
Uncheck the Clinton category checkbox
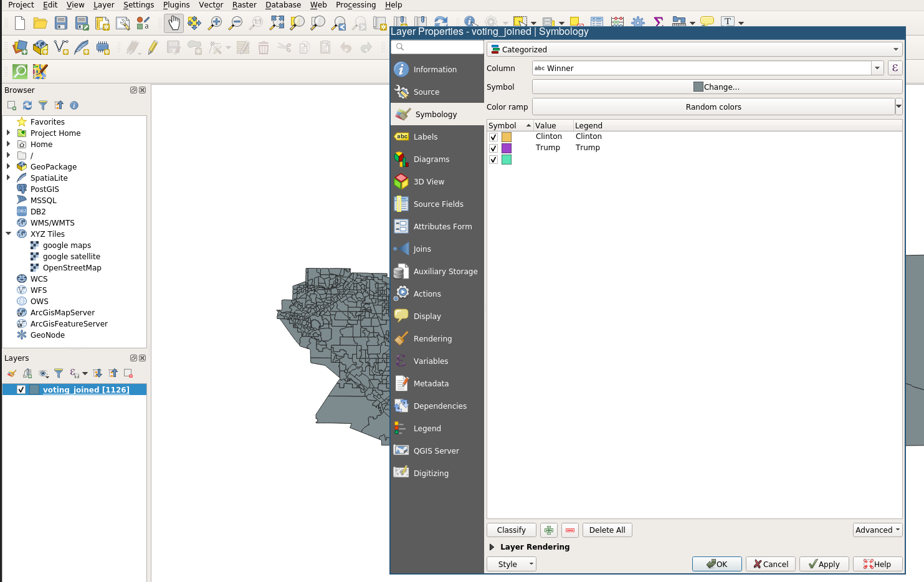pos(493,137)
